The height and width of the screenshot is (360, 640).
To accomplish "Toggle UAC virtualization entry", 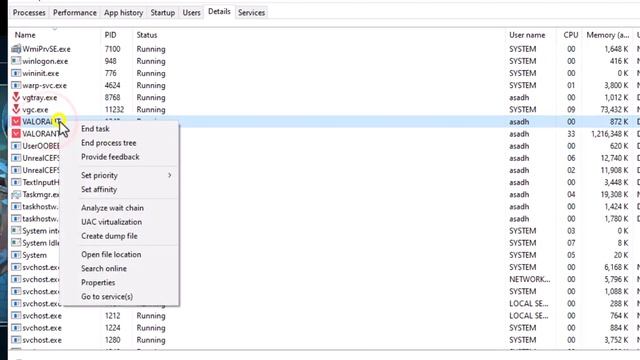I will pyautogui.click(x=111, y=222).
